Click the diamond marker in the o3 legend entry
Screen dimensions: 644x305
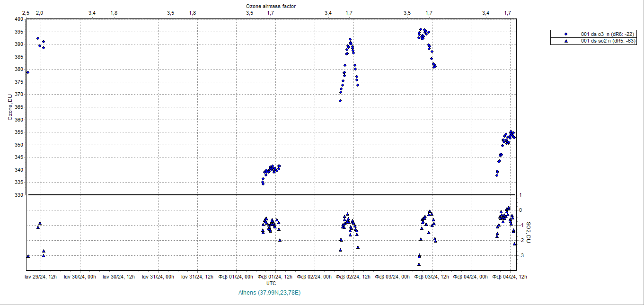[x=566, y=34]
